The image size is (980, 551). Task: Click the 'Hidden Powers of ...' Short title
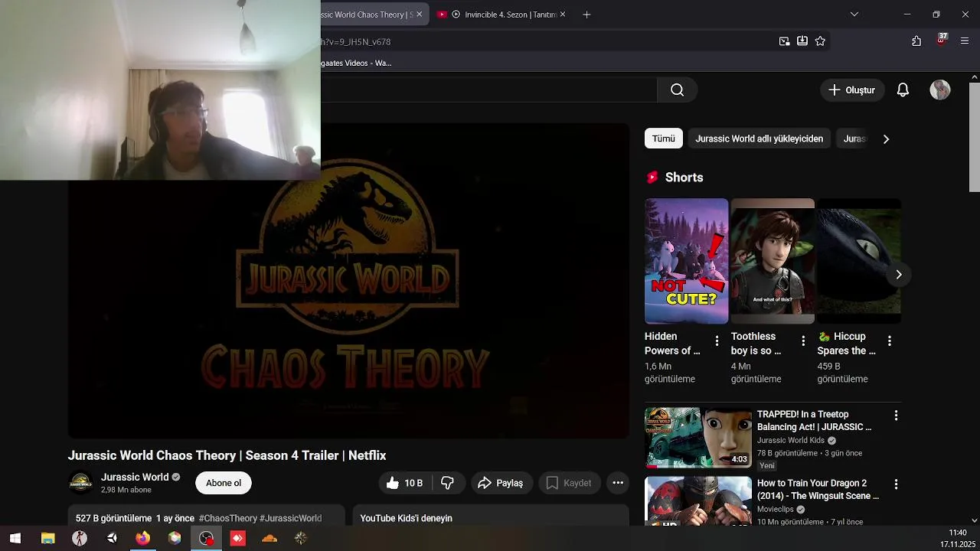point(672,344)
